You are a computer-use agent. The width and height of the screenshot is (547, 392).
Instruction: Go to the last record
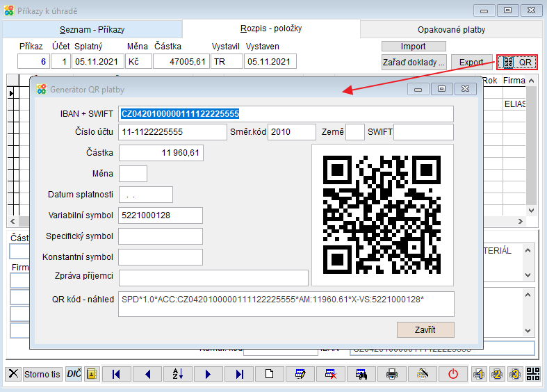click(x=239, y=374)
